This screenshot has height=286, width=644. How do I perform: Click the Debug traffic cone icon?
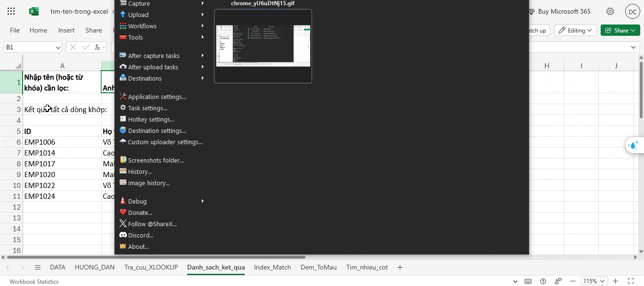[123, 201]
